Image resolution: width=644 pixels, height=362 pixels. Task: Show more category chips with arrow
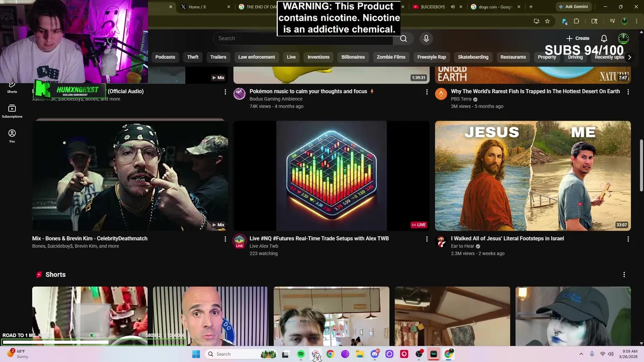[x=629, y=57]
